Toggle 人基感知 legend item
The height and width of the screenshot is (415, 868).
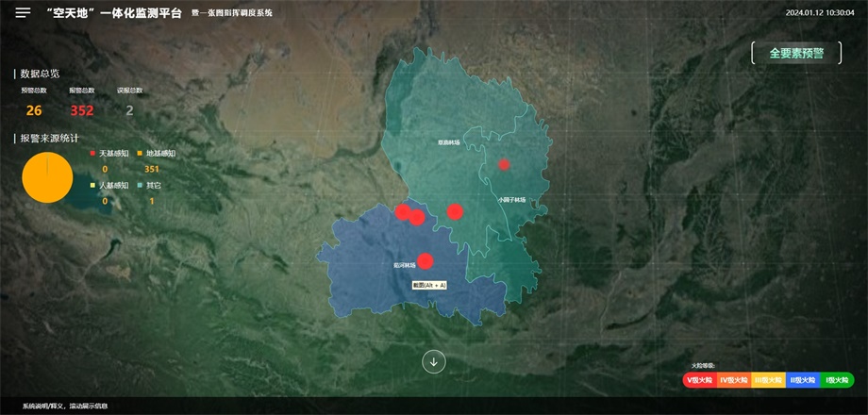110,186
